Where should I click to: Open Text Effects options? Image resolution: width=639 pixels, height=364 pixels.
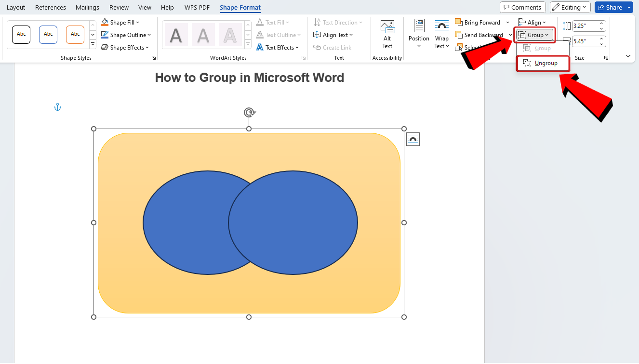coord(278,47)
